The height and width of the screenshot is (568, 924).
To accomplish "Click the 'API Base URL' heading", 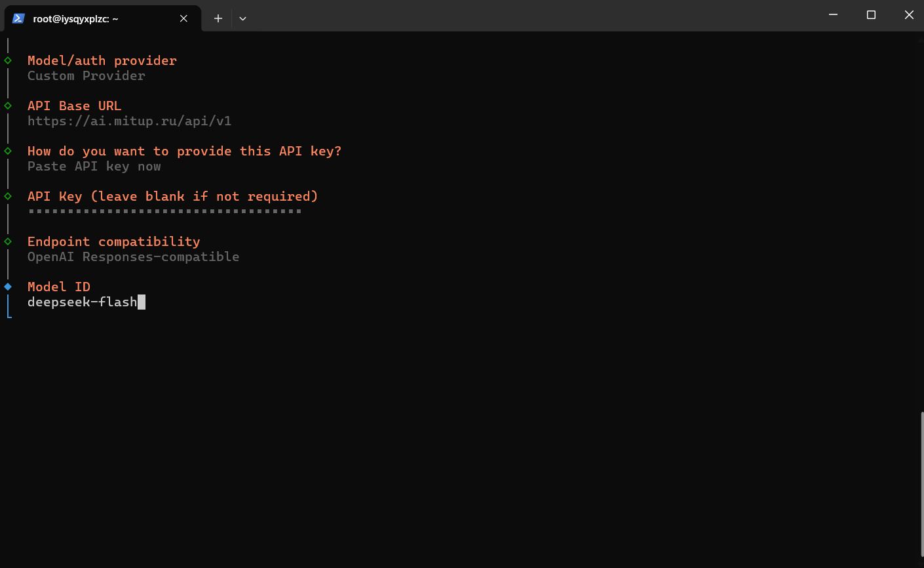I will [x=75, y=106].
